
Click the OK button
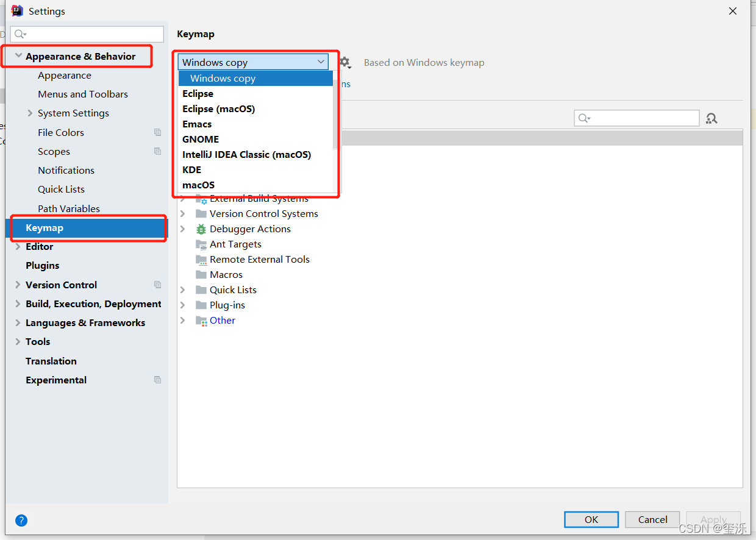[x=591, y=520]
